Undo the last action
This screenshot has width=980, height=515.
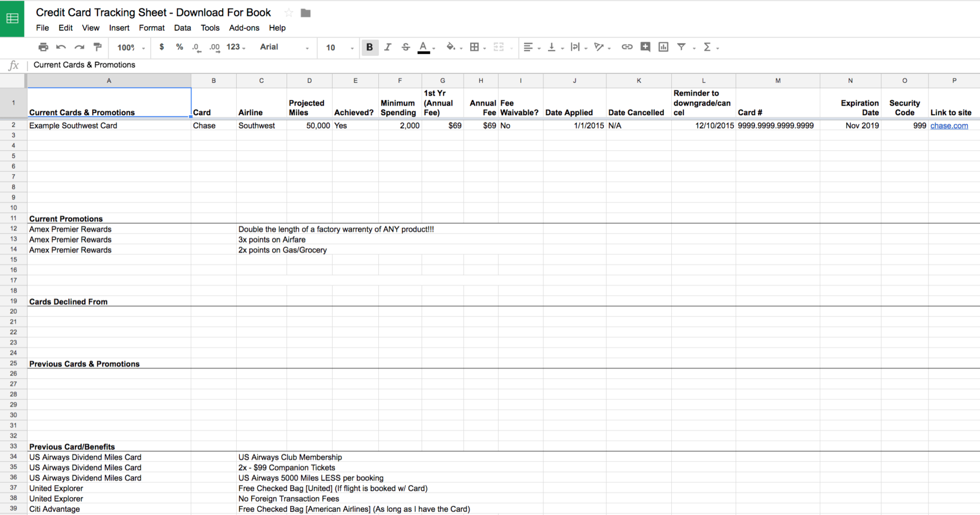(61, 47)
